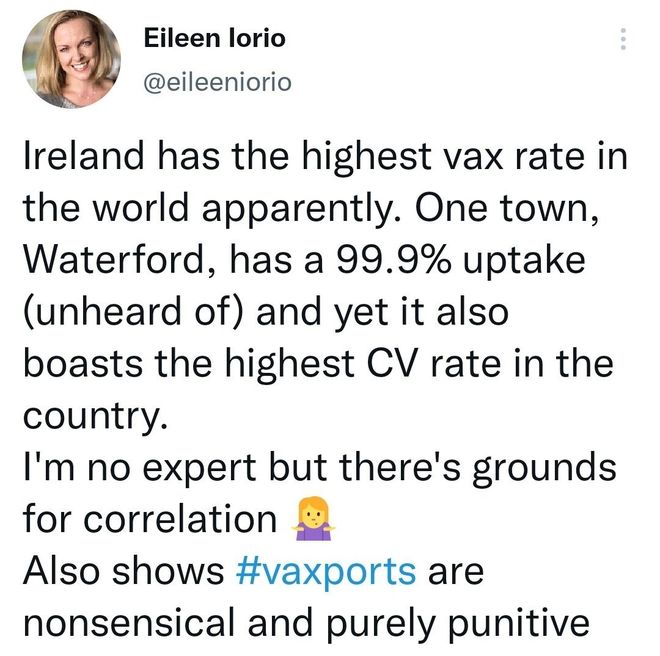Click the word "nonsensical" in the last line
Image resolution: width=660 pixels, height=656 pixels.
(x=128, y=623)
